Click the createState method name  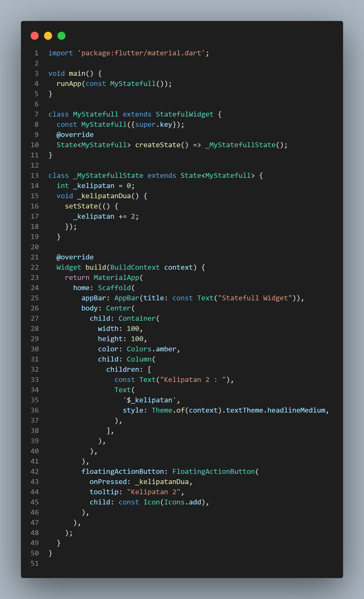click(158, 145)
